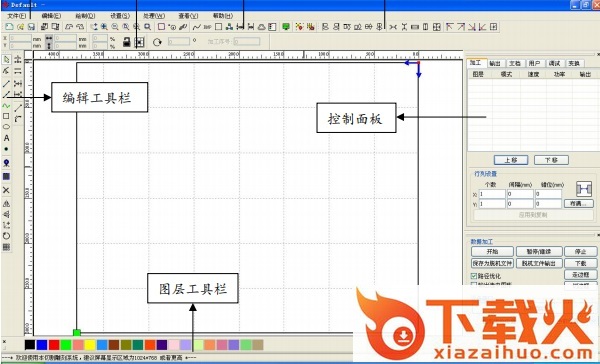
Task: Select the arrow selection tool
Action: pyautogui.click(x=7, y=59)
